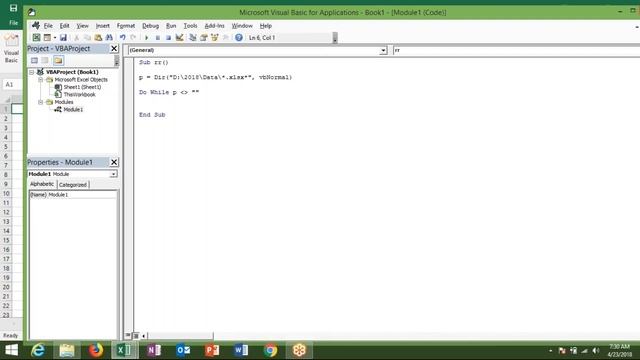Toggle Folders icon in Project pane

(x=58, y=60)
